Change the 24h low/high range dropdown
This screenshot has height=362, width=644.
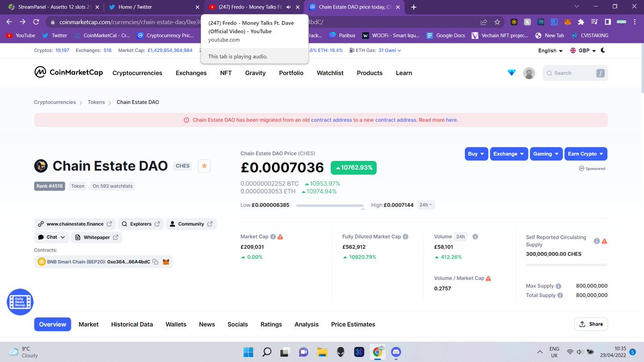point(426,205)
